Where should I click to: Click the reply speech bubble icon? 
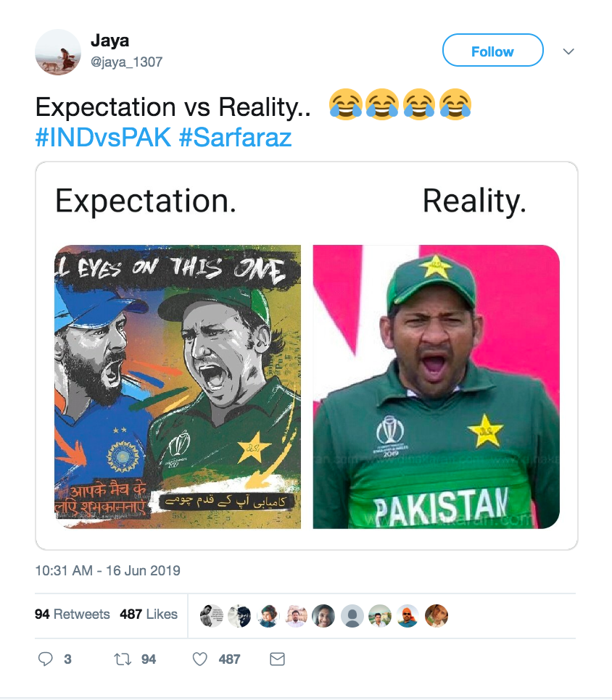(46, 659)
